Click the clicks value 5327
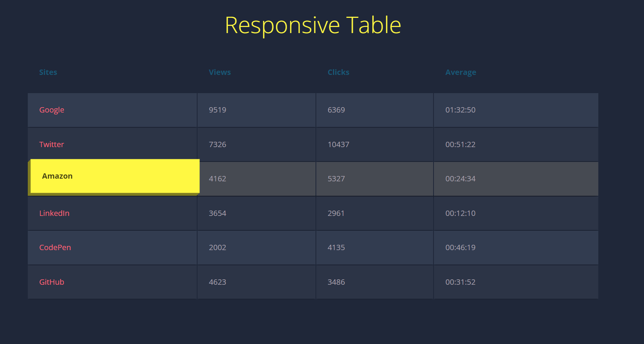The height and width of the screenshot is (344, 644). [336, 179]
